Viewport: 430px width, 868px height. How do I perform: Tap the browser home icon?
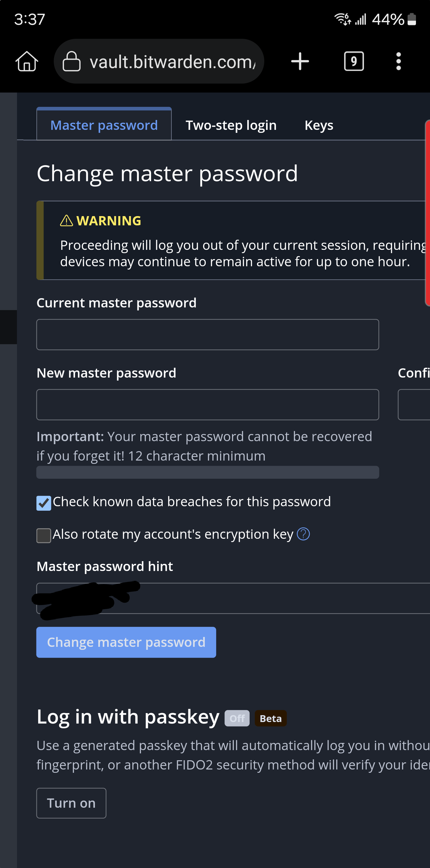(x=27, y=61)
